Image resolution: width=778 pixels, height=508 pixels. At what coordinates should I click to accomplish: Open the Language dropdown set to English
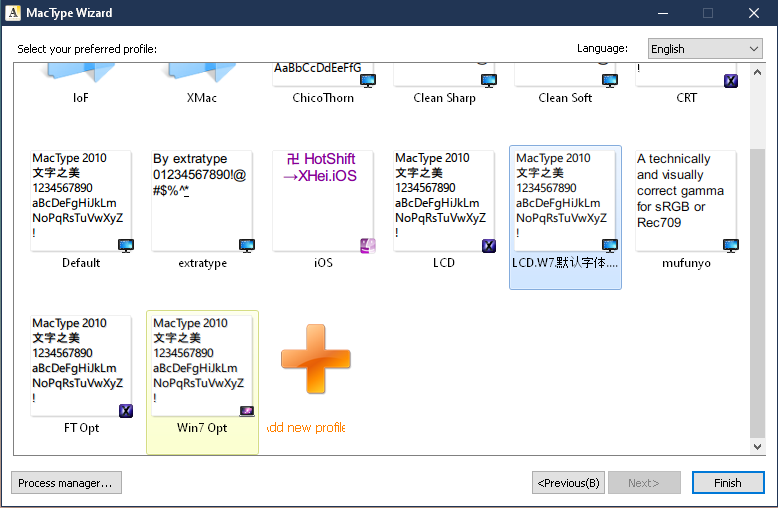[705, 49]
